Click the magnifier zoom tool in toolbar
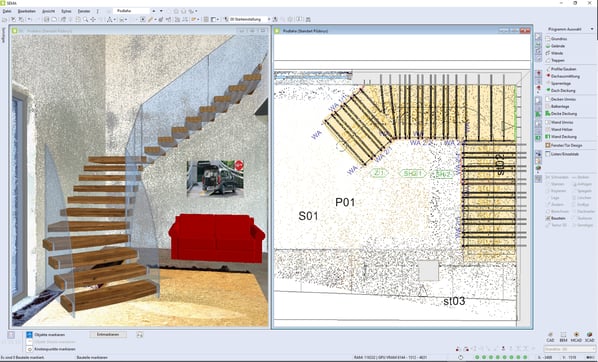This screenshot has height=362, width=598. point(85,19)
